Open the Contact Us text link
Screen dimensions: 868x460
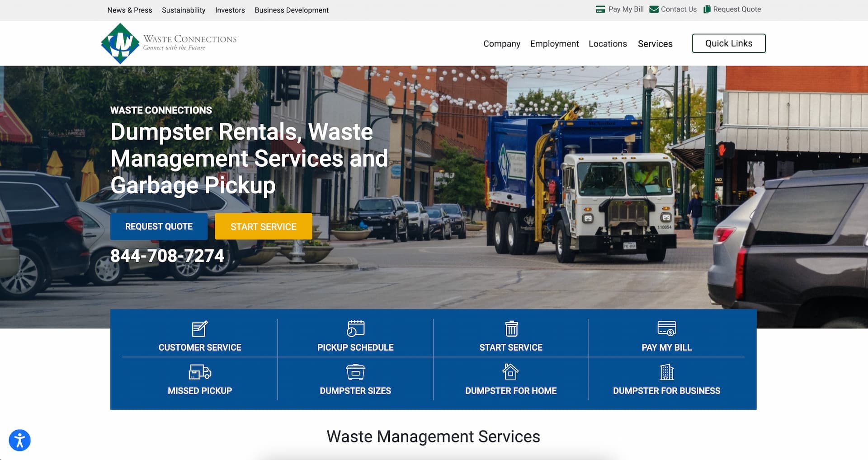(x=679, y=9)
